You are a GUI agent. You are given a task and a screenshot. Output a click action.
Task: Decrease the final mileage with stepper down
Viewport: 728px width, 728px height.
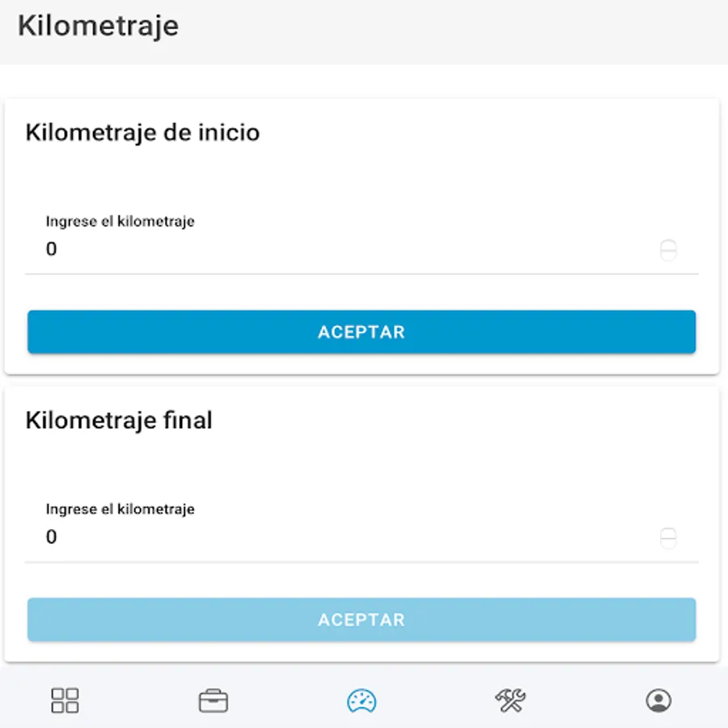coord(668,544)
